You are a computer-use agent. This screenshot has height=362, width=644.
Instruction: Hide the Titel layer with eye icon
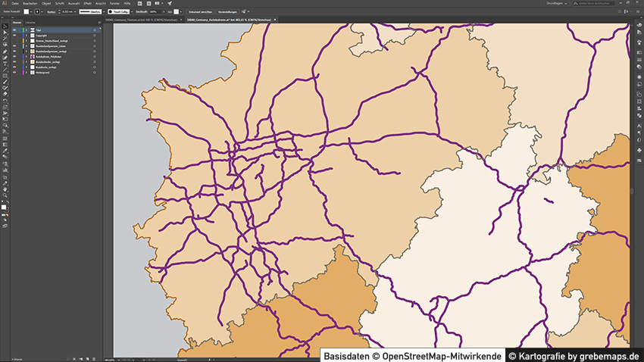tap(14, 30)
